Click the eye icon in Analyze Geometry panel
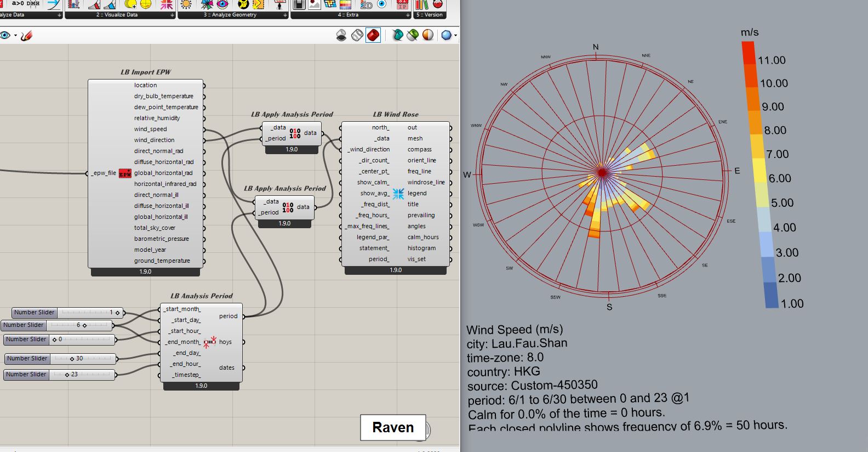 (222, 4)
